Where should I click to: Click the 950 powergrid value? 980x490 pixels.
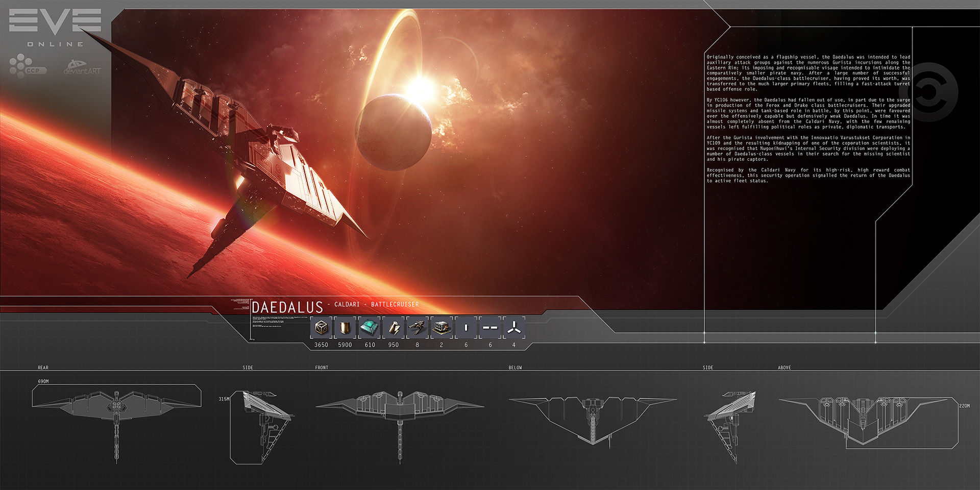pyautogui.click(x=394, y=345)
